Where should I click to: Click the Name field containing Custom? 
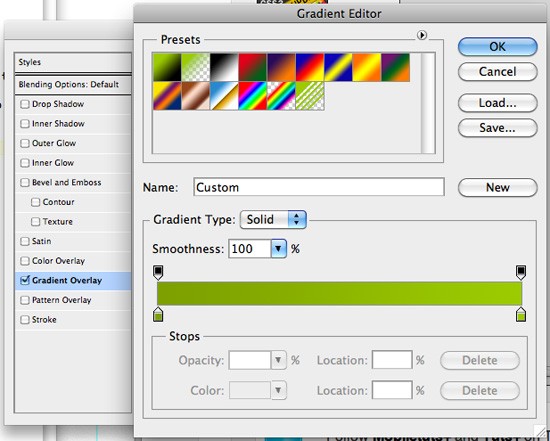(x=319, y=187)
